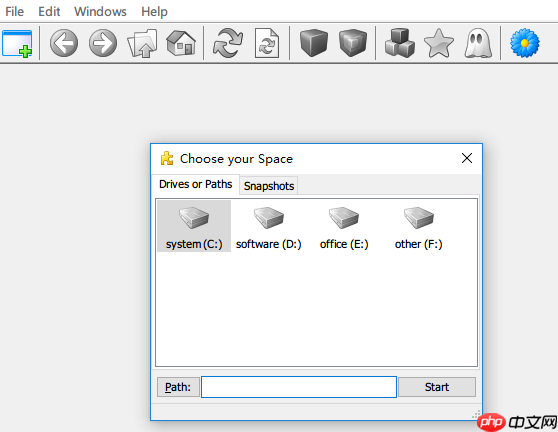Viewport: 558px width, 432px height.
Task: Click the Start button
Action: click(x=437, y=387)
